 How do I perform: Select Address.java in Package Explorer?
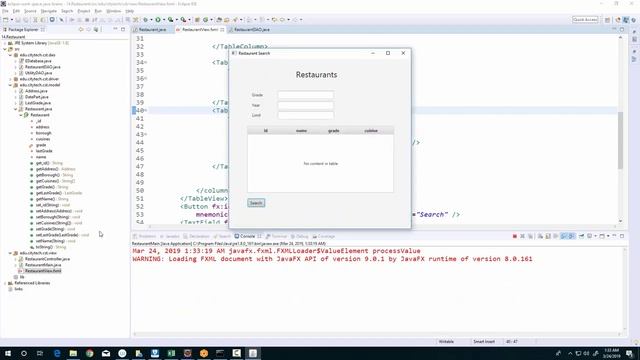pyautogui.click(x=36, y=91)
